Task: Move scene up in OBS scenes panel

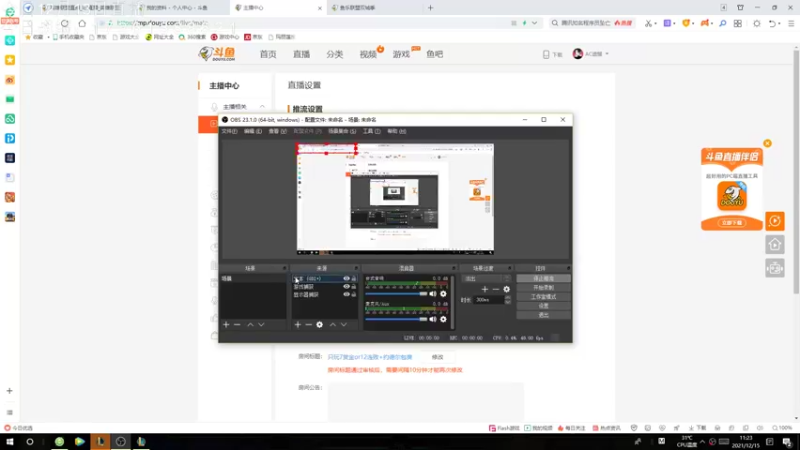Action: 250,324
